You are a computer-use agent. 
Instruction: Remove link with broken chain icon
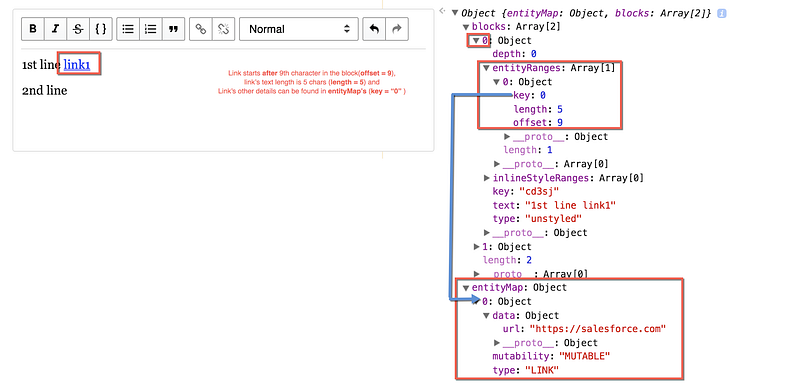coord(223,29)
